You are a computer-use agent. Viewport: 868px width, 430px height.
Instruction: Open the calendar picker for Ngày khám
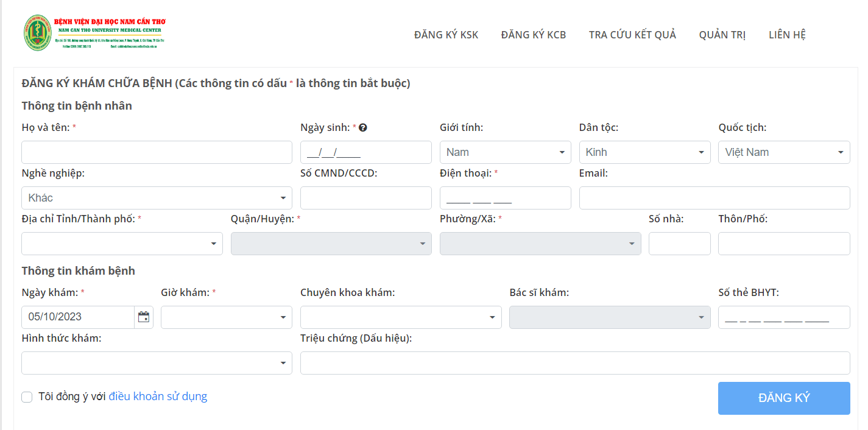(144, 317)
